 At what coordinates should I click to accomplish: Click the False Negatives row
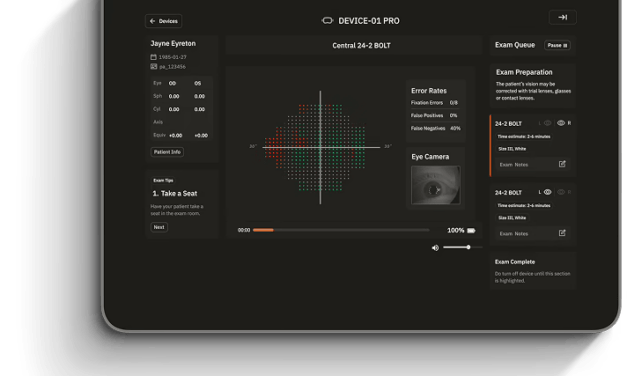[435, 128]
